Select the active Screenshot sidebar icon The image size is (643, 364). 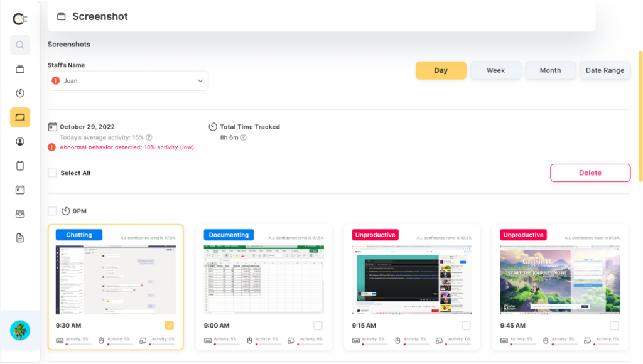click(x=19, y=117)
